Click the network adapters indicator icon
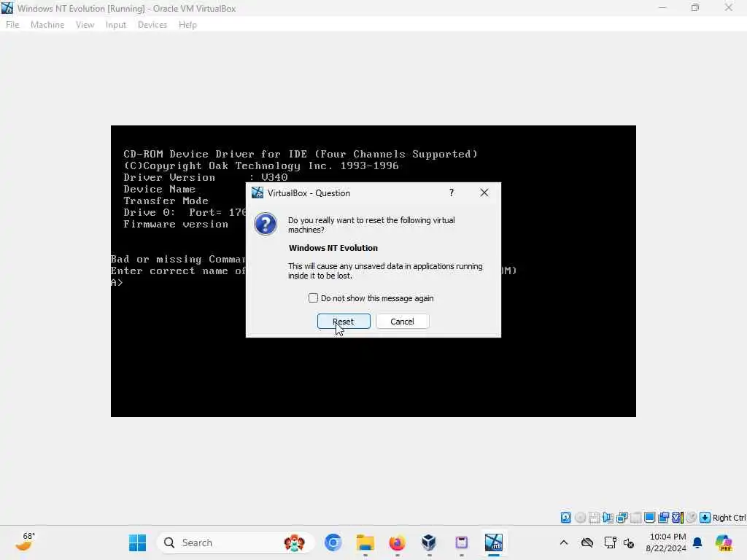Image resolution: width=747 pixels, height=560 pixels. [x=622, y=518]
